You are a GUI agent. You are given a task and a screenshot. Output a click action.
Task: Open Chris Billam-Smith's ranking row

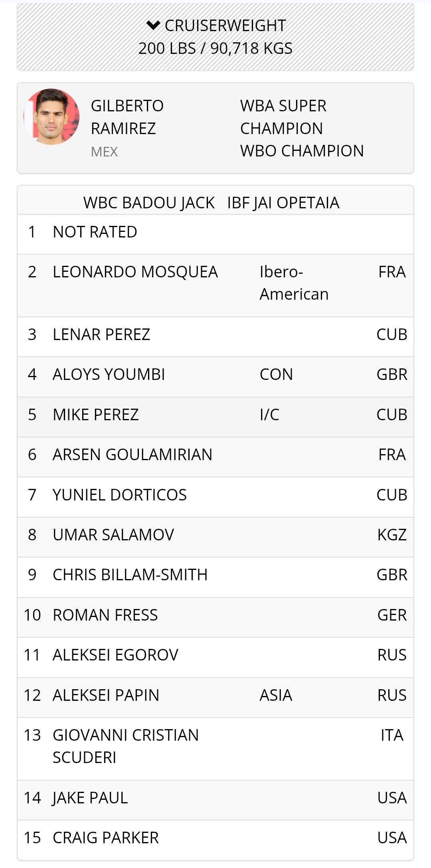(x=215, y=577)
